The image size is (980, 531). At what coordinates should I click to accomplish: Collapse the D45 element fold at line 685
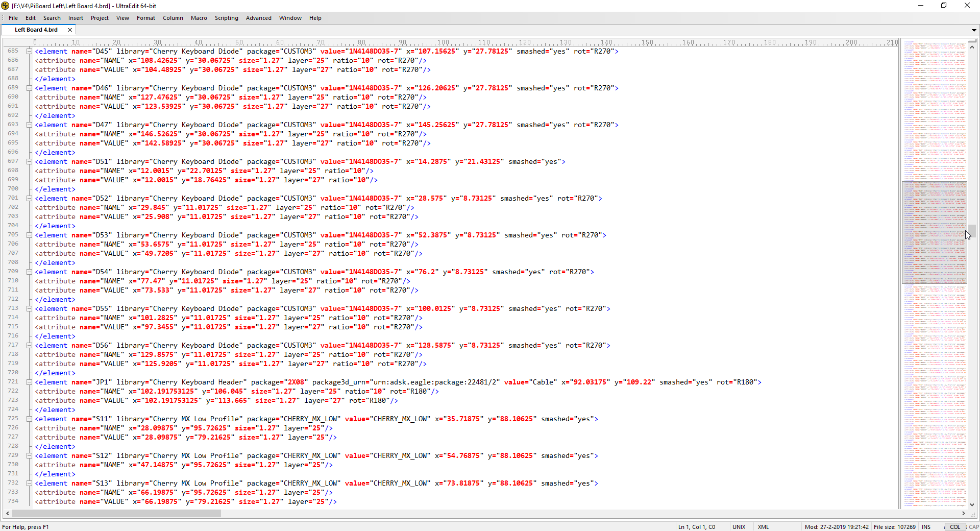pyautogui.click(x=30, y=52)
